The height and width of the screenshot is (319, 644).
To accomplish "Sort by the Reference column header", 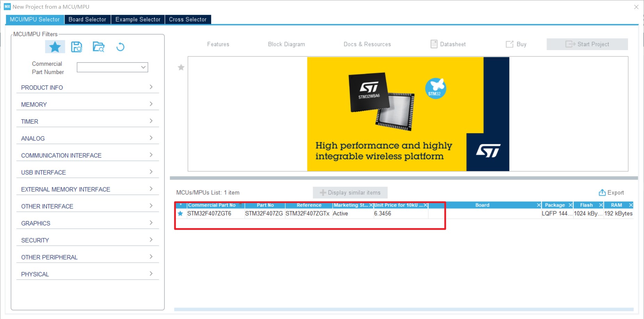I will (309, 205).
